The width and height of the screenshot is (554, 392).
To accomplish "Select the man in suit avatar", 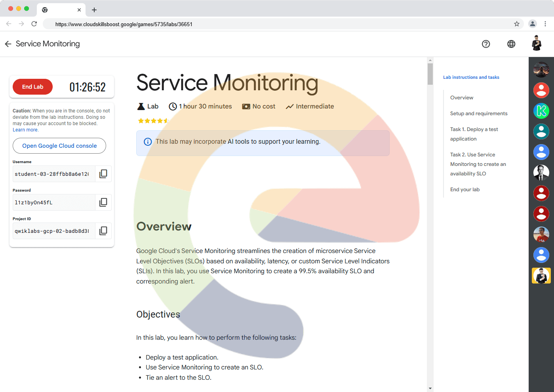I will click(541, 173).
